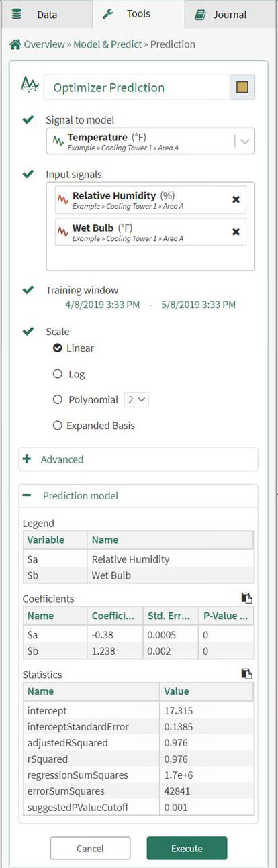Copy Coefficients table to clipboard

[x=247, y=598]
